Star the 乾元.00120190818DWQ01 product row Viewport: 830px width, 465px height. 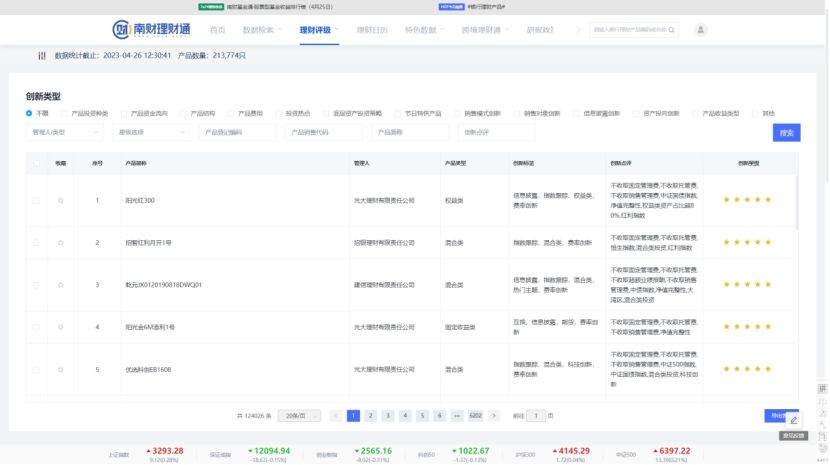click(x=60, y=285)
